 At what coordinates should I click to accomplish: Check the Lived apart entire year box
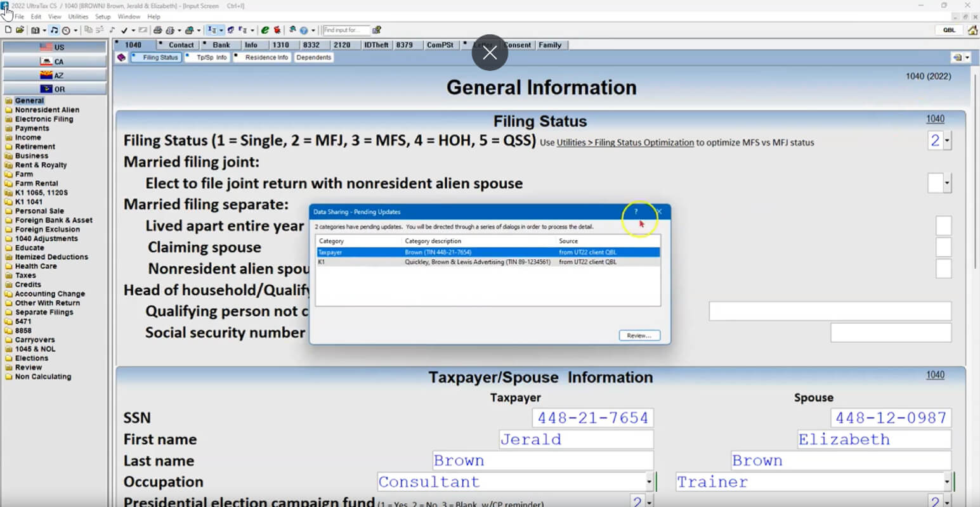click(944, 226)
